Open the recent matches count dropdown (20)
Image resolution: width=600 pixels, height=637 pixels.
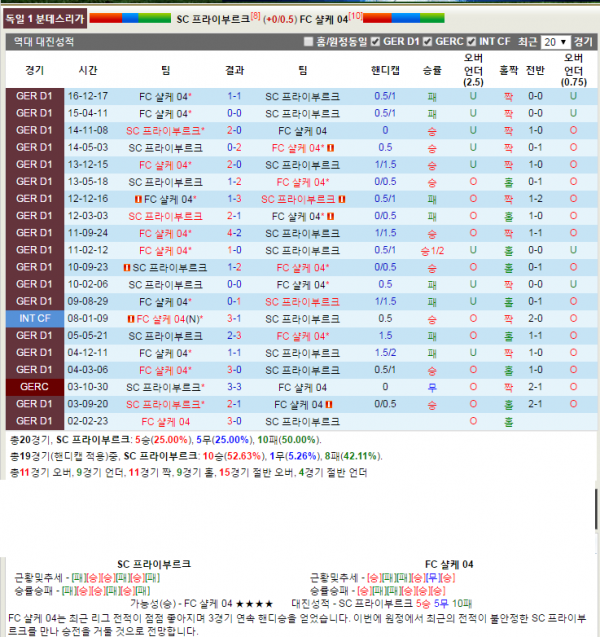pos(555,42)
